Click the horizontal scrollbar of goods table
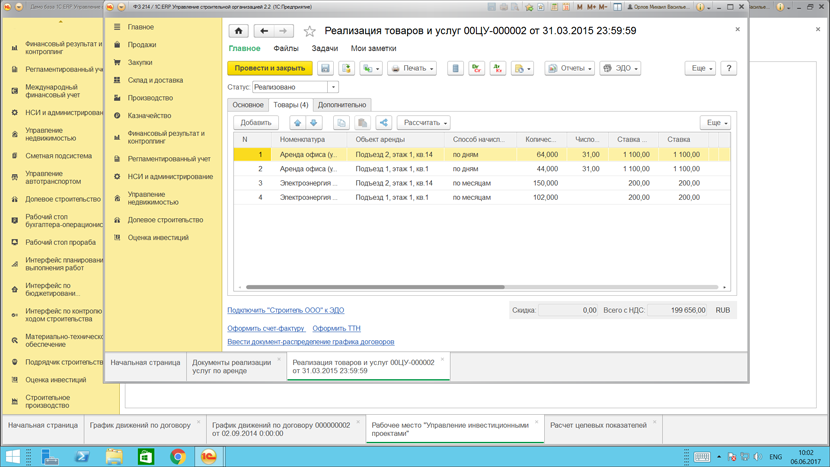The width and height of the screenshot is (830, 467). pos(375,287)
